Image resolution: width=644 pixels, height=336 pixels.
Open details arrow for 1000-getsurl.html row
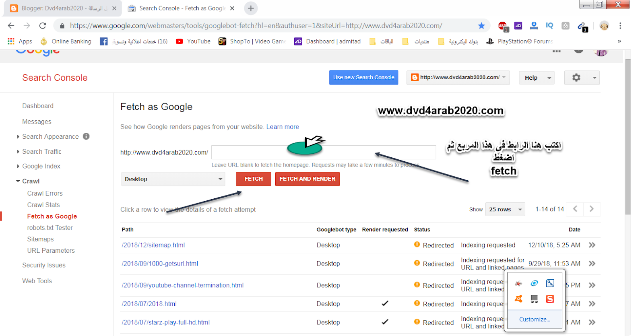(x=592, y=264)
